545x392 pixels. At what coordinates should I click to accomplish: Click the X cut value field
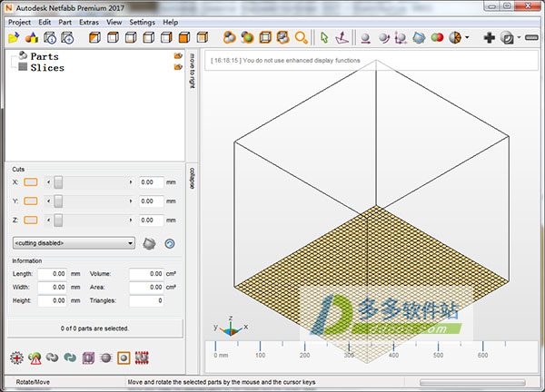[x=151, y=182]
